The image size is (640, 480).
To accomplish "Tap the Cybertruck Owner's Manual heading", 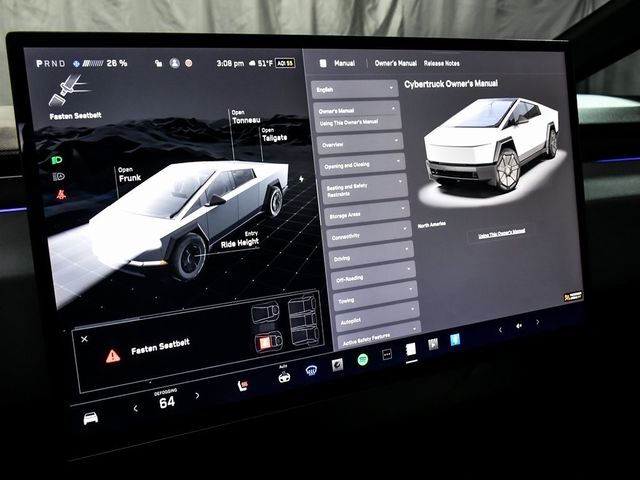I will point(451,84).
